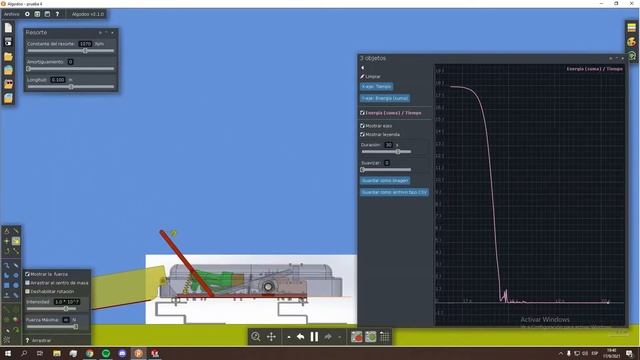Enable Arrastrar al centro de masa checkbox
Image resolution: width=640 pixels, height=360 pixels.
[x=27, y=283]
